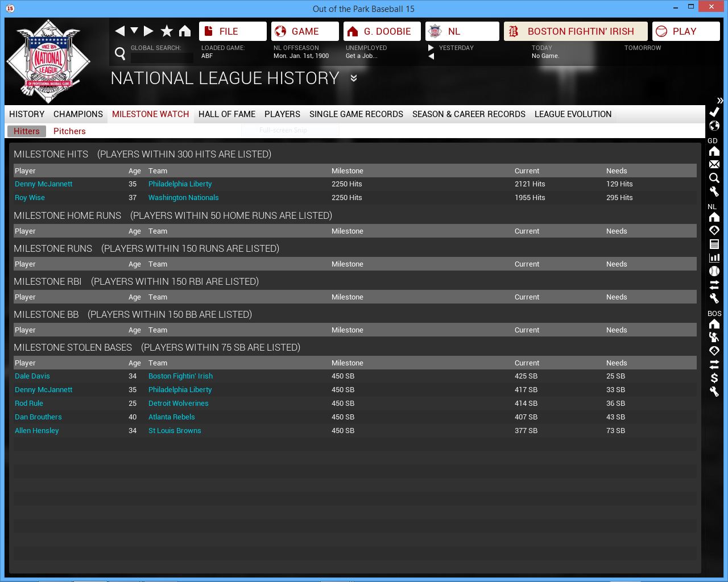
Task: Expand the right sidebar double-arrow
Action: 719,100
